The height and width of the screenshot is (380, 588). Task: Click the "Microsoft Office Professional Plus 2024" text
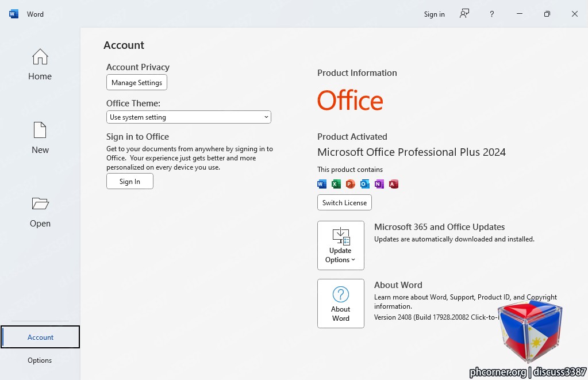click(x=412, y=152)
